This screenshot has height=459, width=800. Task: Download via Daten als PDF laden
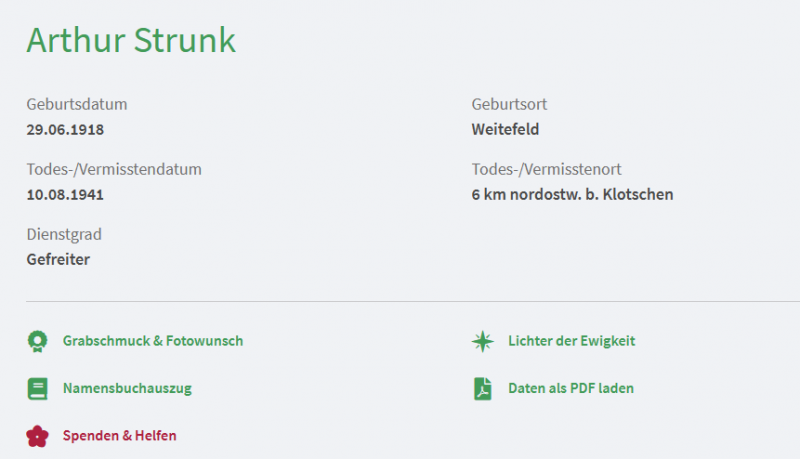[570, 388]
